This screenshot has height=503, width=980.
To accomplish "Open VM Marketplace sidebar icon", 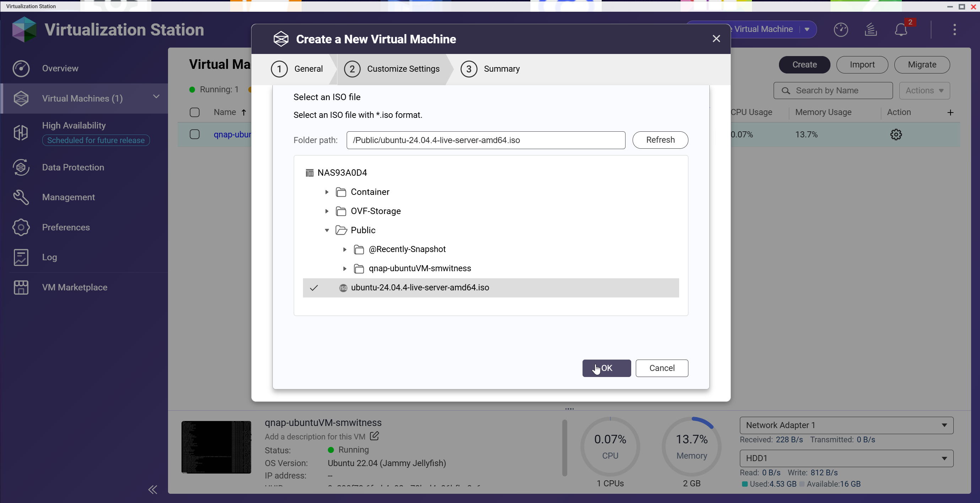I will click(x=21, y=288).
